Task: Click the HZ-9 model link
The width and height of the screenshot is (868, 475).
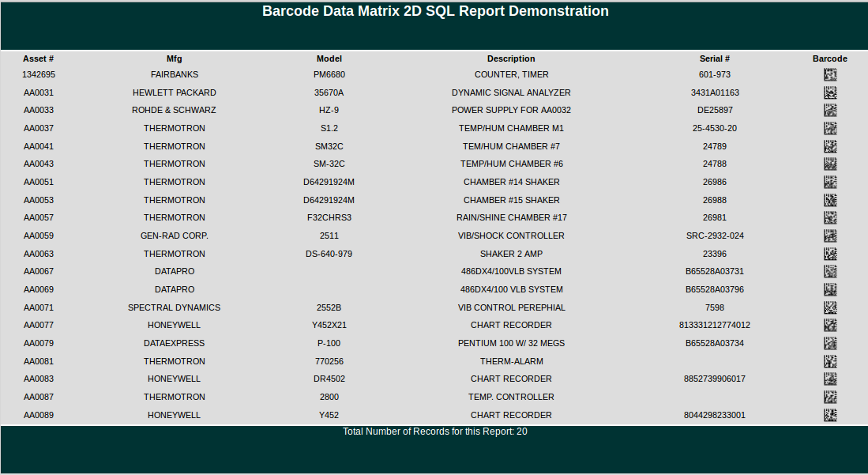Action: [x=329, y=110]
